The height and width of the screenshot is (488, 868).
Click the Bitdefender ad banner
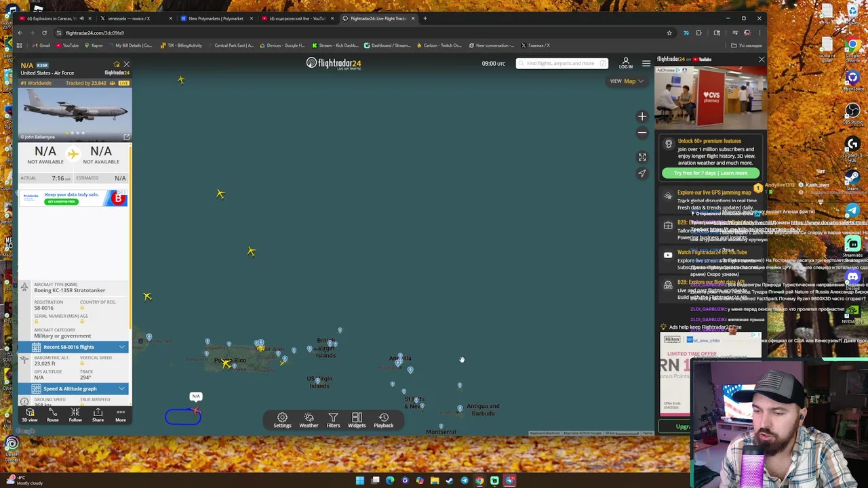tap(73, 198)
